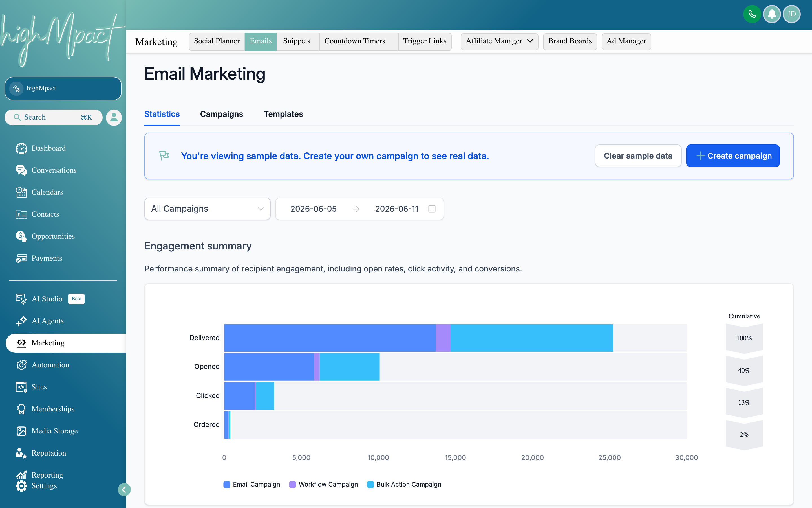Open the highMpact account switcher
Screen dimensions: 812x508
tap(63, 88)
